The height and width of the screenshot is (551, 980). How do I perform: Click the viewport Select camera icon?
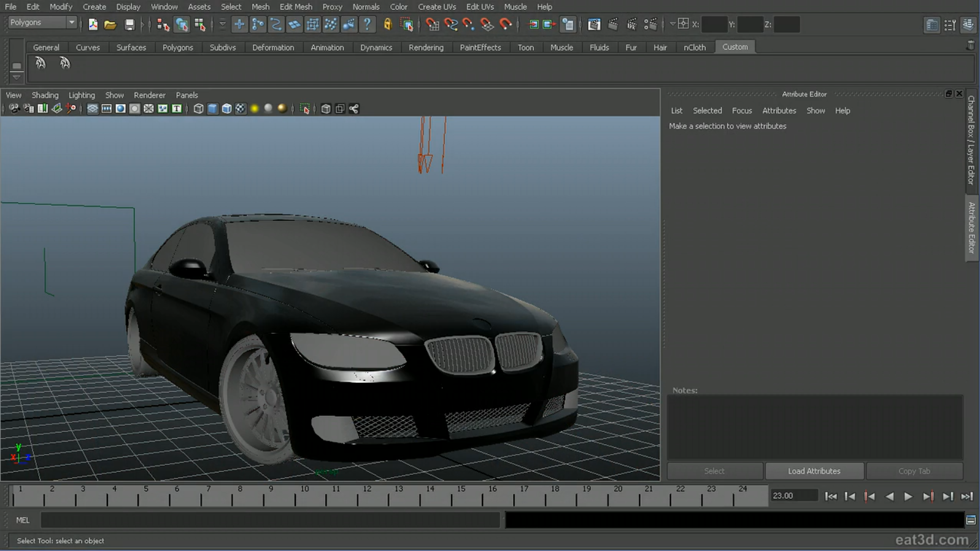pyautogui.click(x=14, y=109)
